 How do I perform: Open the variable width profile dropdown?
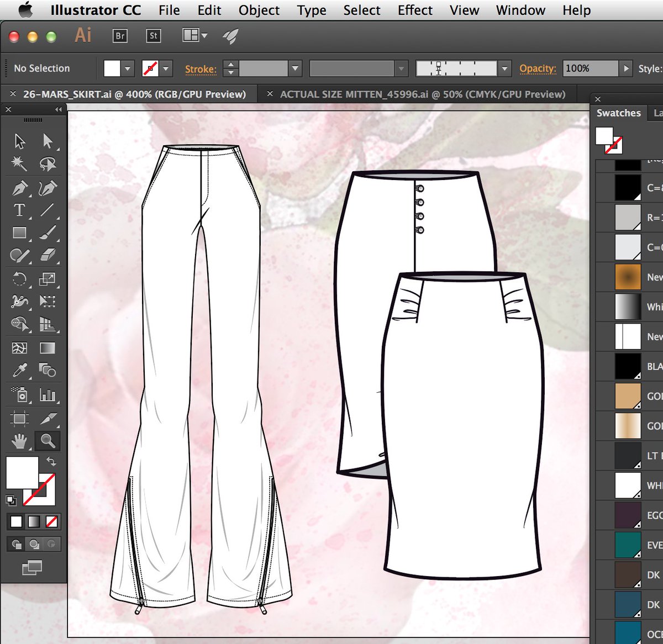(x=401, y=68)
